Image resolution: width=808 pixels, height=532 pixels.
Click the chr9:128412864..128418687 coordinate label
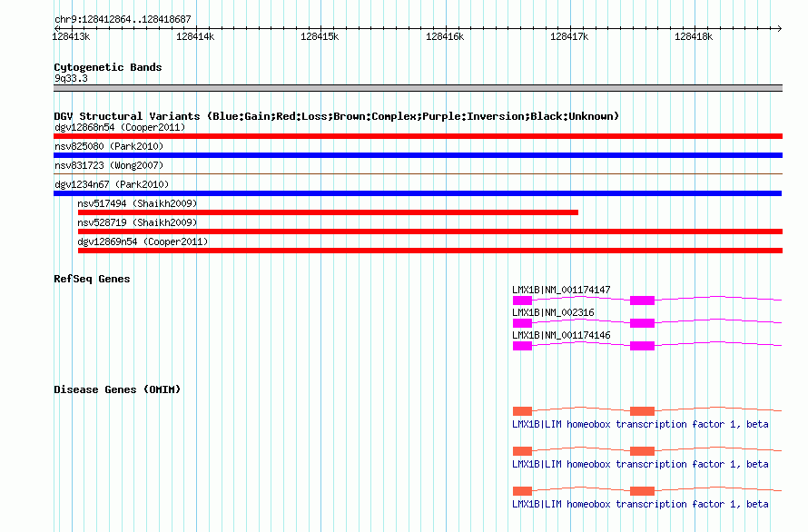point(123,19)
